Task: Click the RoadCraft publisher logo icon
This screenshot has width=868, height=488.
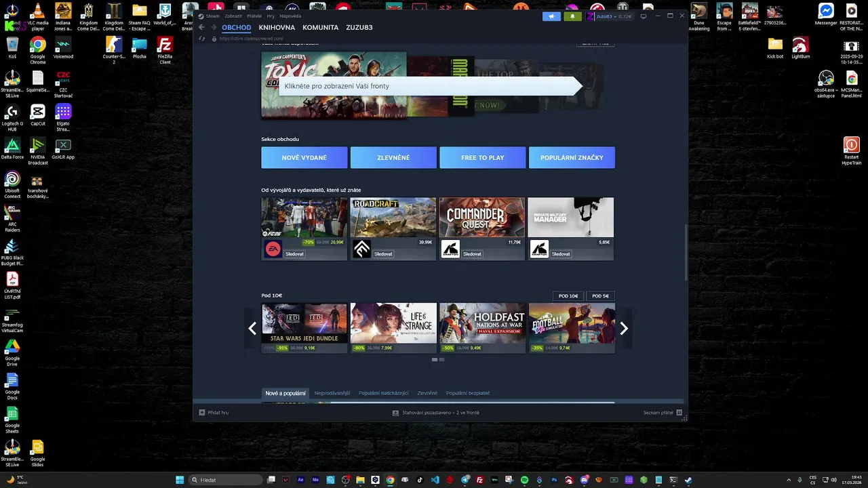Action: (x=361, y=249)
